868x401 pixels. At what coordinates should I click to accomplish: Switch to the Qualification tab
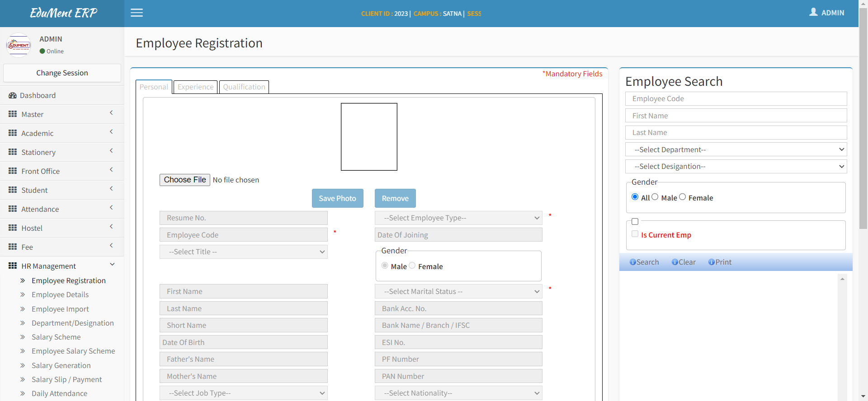click(244, 87)
